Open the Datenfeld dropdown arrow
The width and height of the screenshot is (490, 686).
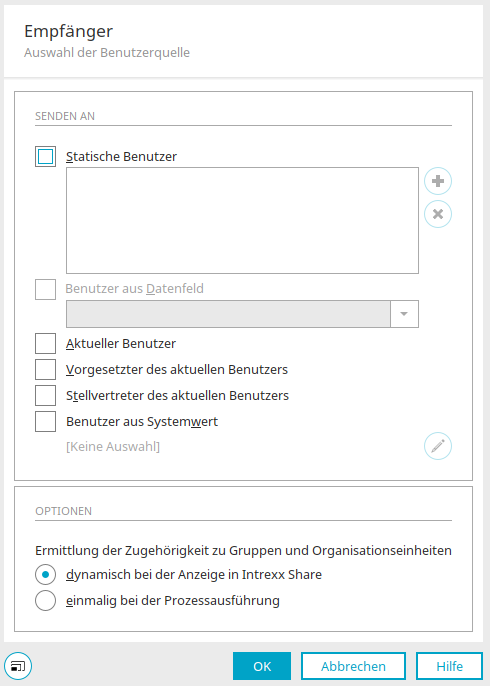tap(404, 314)
